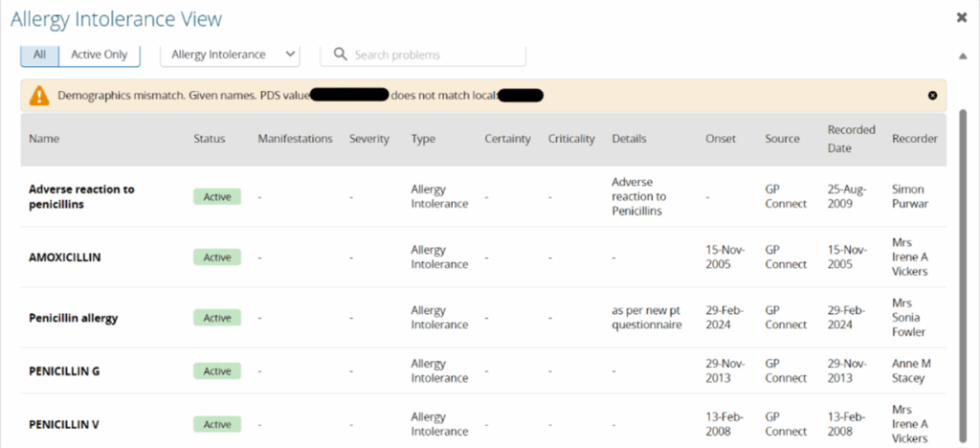The image size is (980, 448).
Task: Click the Criticality column header
Action: [x=571, y=139]
